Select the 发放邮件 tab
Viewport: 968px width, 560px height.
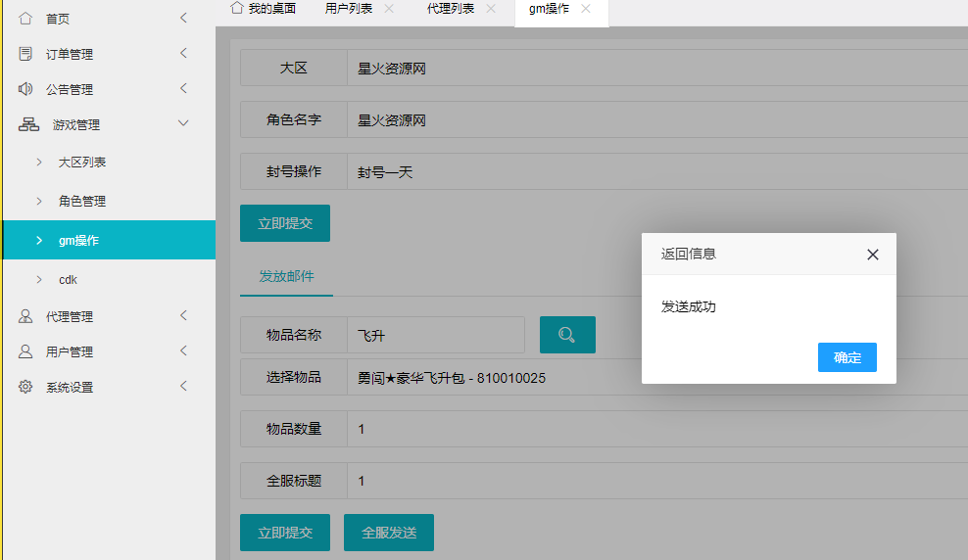[x=286, y=276]
